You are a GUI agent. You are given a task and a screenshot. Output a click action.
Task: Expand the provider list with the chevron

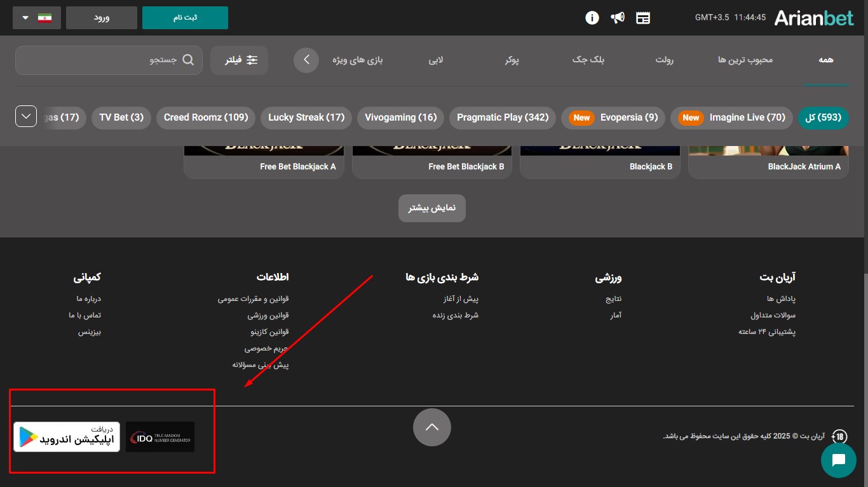pos(26,116)
